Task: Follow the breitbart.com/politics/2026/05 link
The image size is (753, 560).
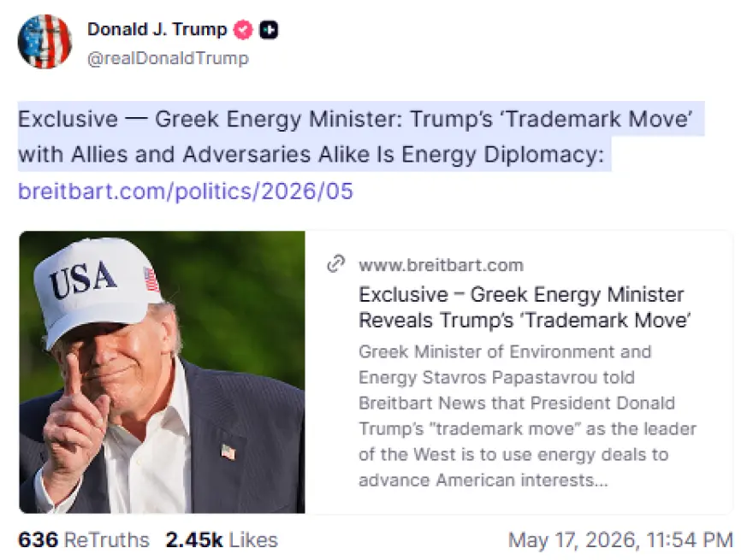Action: (186, 191)
